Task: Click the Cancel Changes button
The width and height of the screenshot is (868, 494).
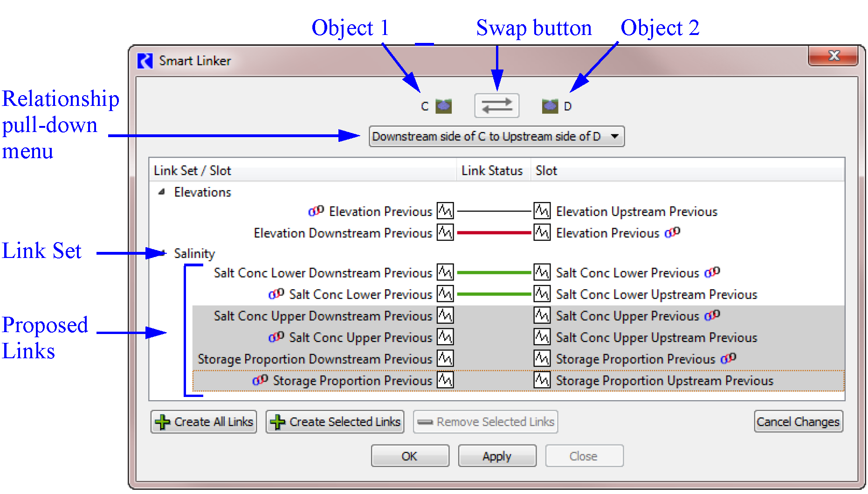Action: coord(798,422)
